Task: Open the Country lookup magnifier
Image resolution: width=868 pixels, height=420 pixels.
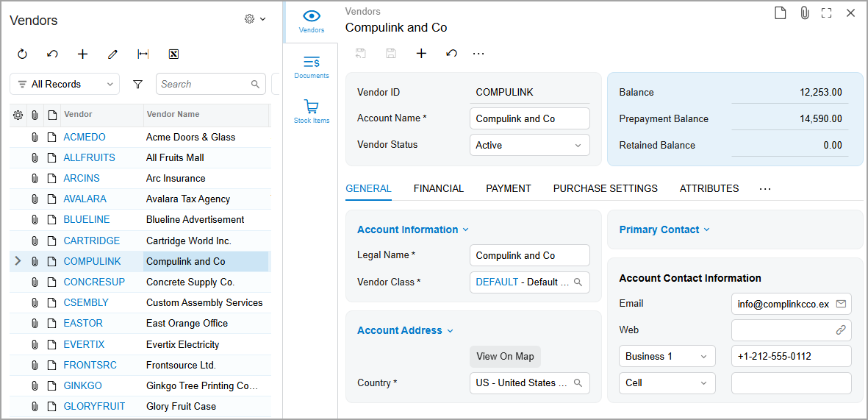Action: (x=578, y=383)
